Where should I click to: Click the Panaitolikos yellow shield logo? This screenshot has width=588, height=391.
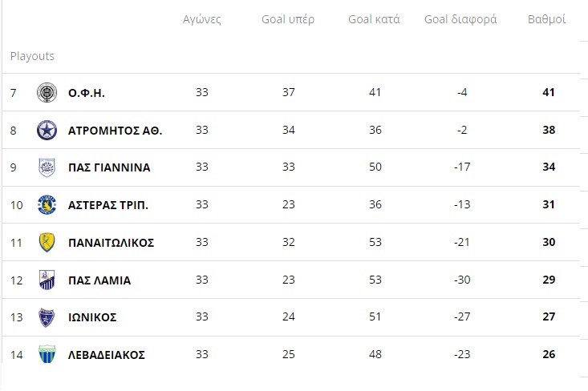47,242
